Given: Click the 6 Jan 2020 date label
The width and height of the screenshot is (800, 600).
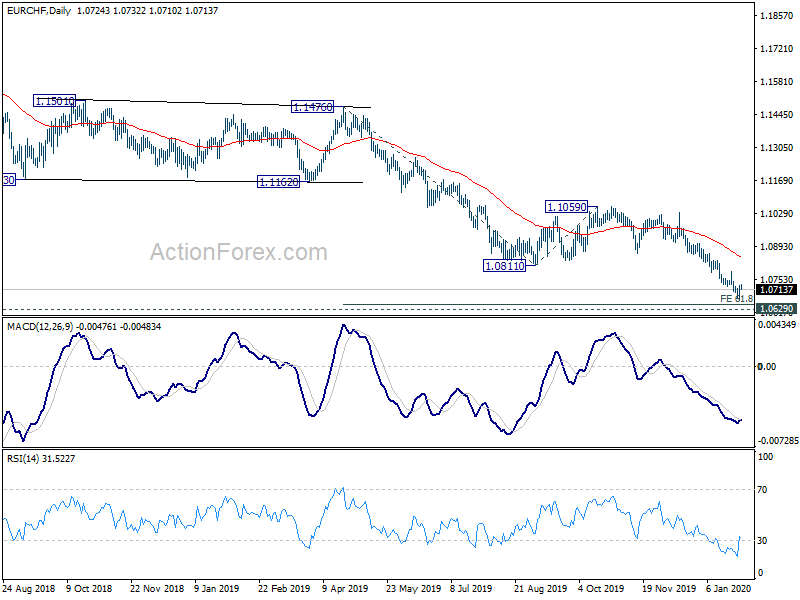Looking at the screenshot, I should (729, 588).
